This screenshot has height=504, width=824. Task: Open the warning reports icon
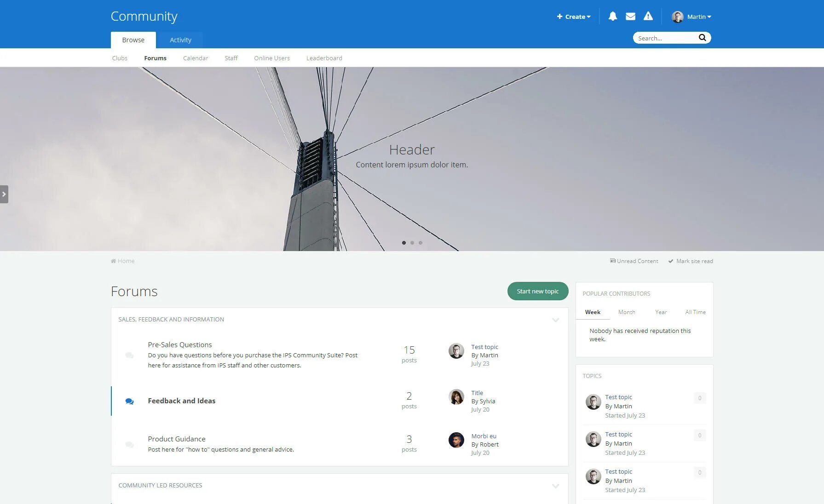648,16
